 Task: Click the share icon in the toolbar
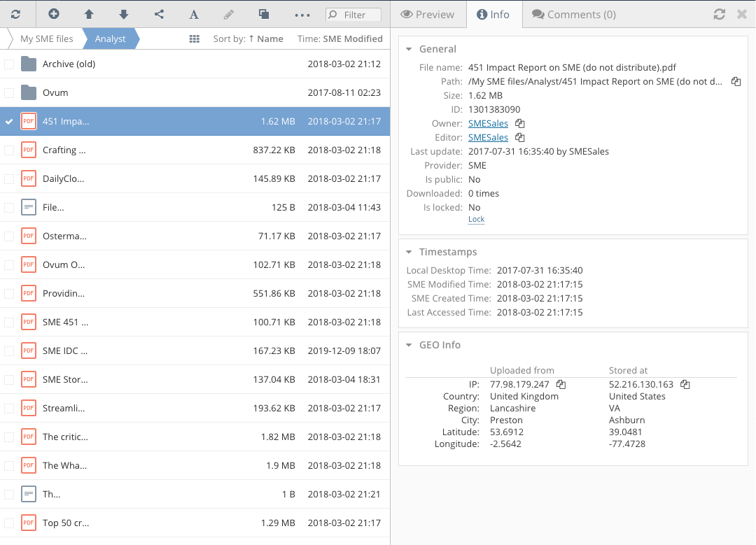coord(159,14)
